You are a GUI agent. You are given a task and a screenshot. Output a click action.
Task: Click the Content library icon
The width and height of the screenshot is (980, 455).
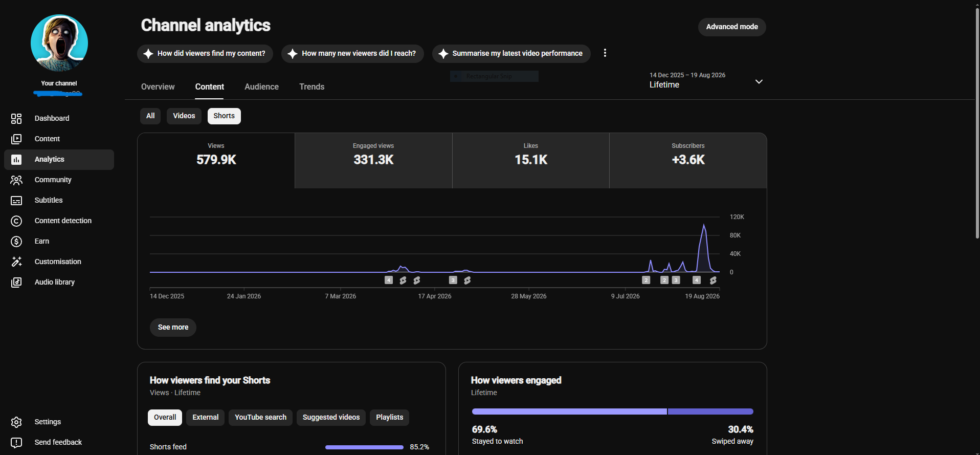[16, 139]
